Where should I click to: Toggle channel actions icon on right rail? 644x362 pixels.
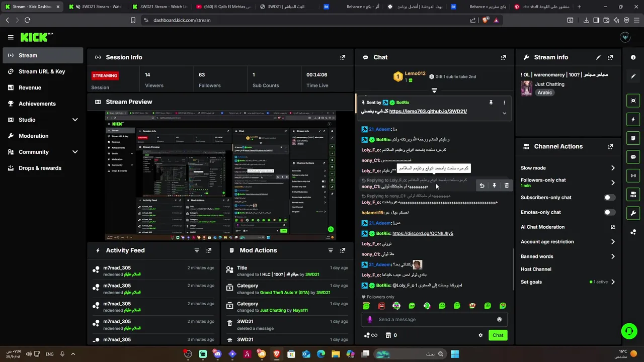point(633,194)
